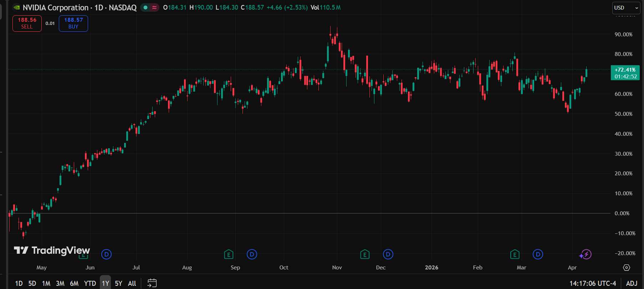Image resolution: width=644 pixels, height=289 pixels.
Task: Open the timezone menu showing UTC-4
Action: (593, 283)
